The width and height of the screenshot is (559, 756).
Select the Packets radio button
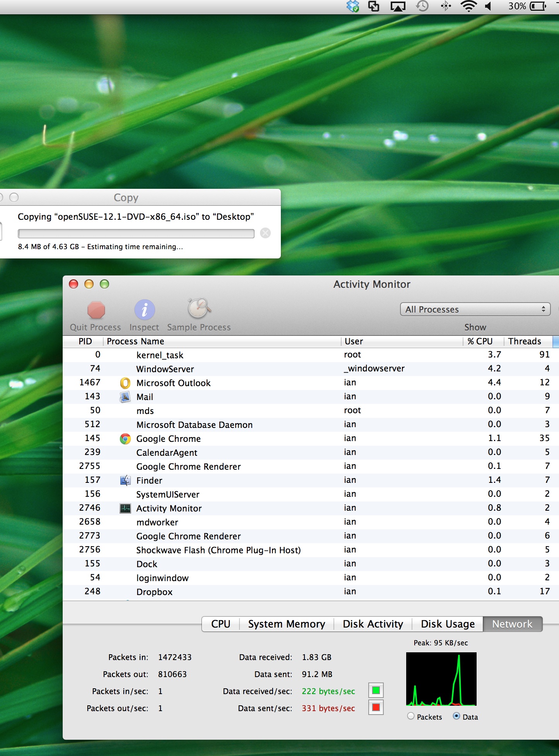pyautogui.click(x=411, y=716)
